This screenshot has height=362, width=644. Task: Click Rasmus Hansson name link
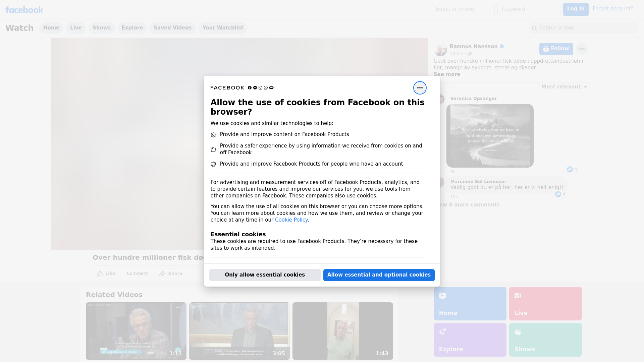click(x=473, y=47)
